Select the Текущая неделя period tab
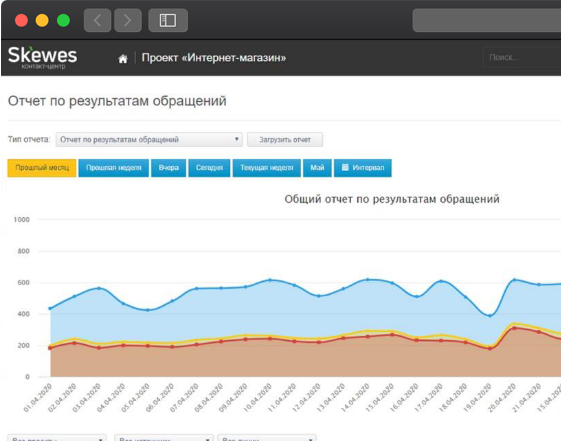The height and width of the screenshot is (441, 561). point(267,168)
